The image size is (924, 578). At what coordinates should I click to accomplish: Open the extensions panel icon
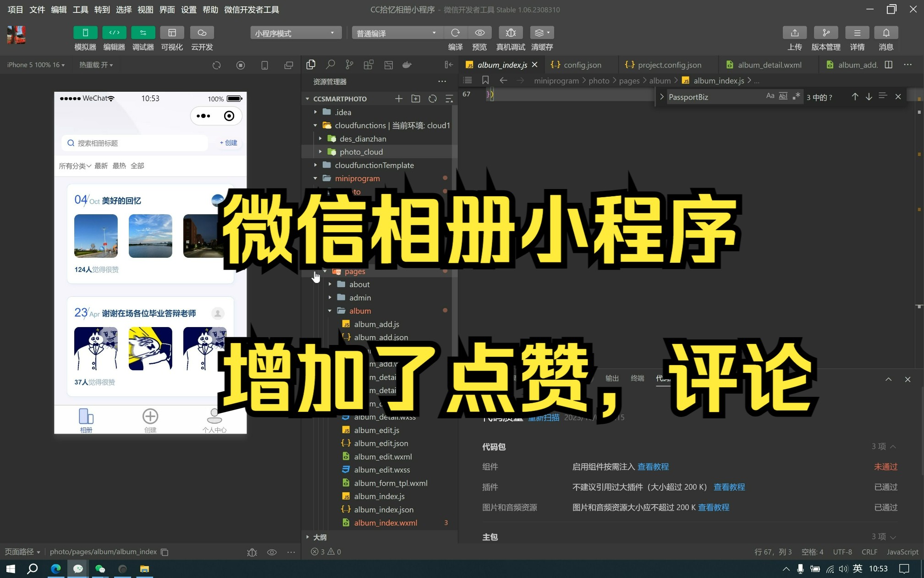coord(368,65)
